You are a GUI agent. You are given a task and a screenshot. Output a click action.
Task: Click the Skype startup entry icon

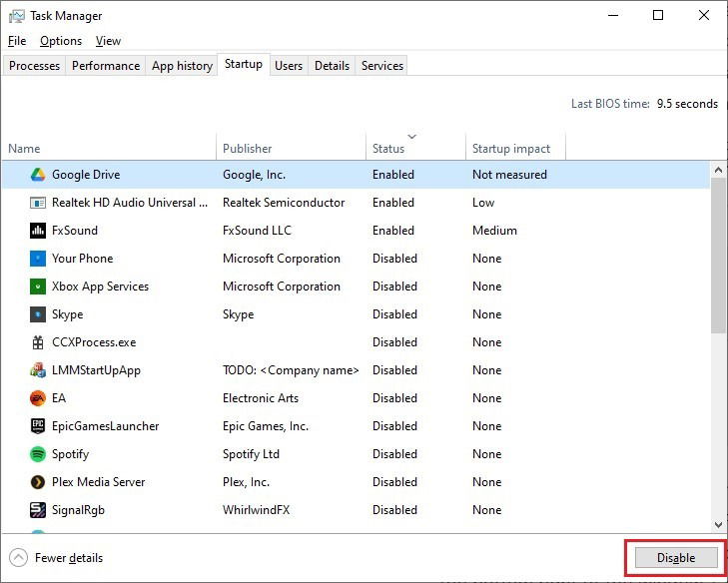(x=38, y=314)
